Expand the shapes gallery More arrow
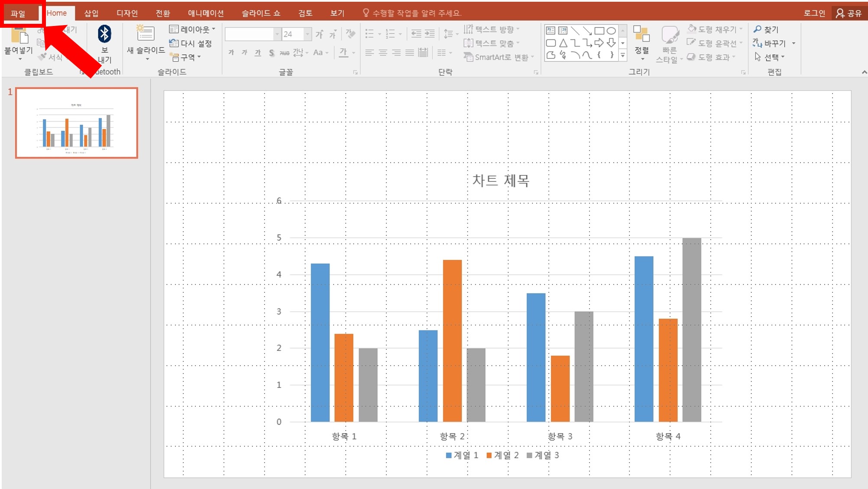This screenshot has width=868, height=489. 623,55
